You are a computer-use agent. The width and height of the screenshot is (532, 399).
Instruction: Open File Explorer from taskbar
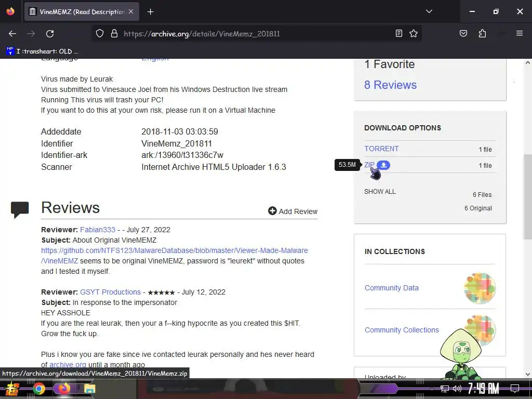(89, 389)
